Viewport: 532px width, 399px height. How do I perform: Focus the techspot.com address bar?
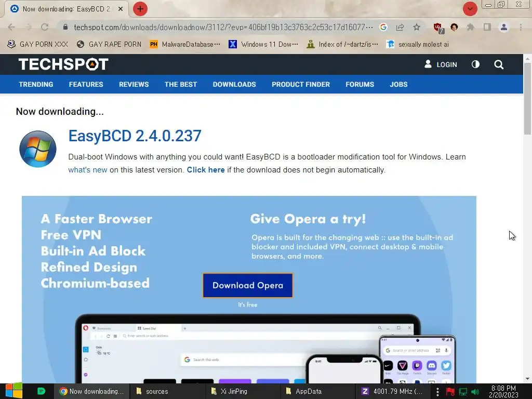point(223,27)
